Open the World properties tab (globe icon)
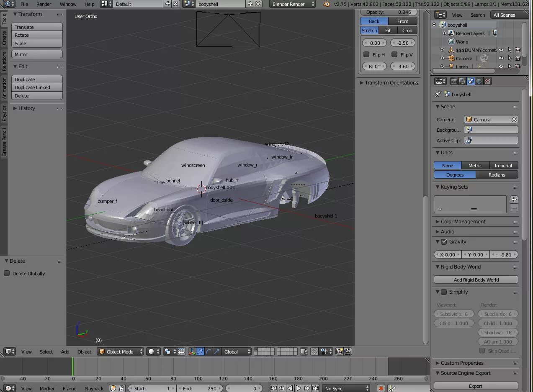This screenshot has width=533, height=392. tap(479, 82)
